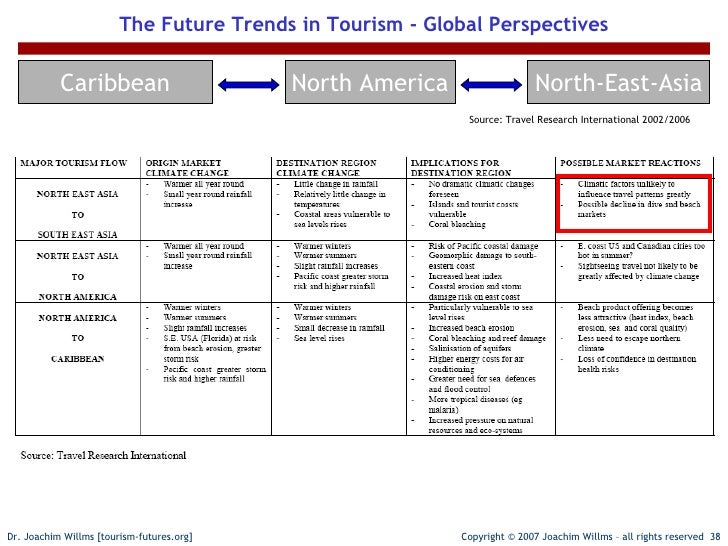
Task: Click 'Pacific coast greater storm risk' in destination column
Action: [x=341, y=281]
